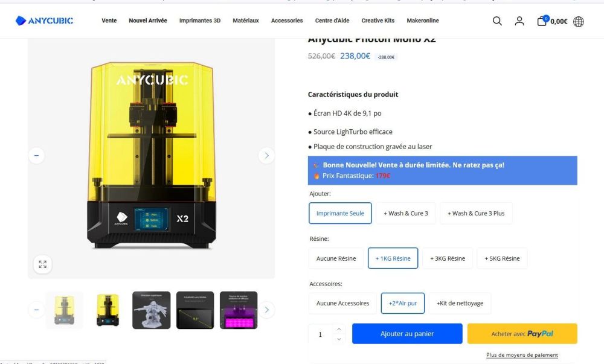Open the search magnifier icon
This screenshot has width=604, height=364.
coord(497,21)
